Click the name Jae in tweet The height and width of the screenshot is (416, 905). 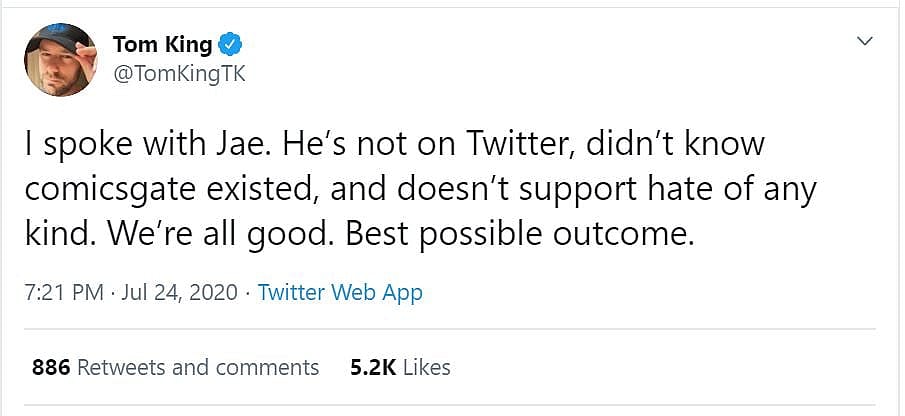coord(241,144)
